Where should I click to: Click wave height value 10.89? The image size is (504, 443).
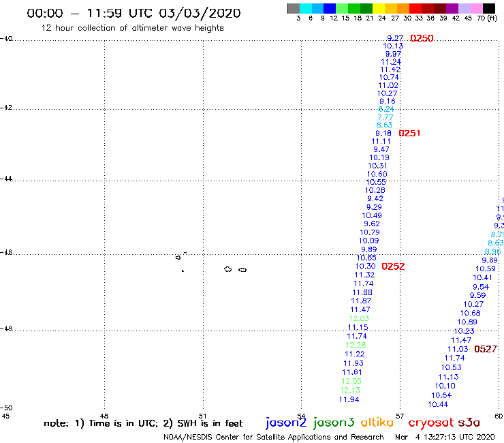(467, 322)
